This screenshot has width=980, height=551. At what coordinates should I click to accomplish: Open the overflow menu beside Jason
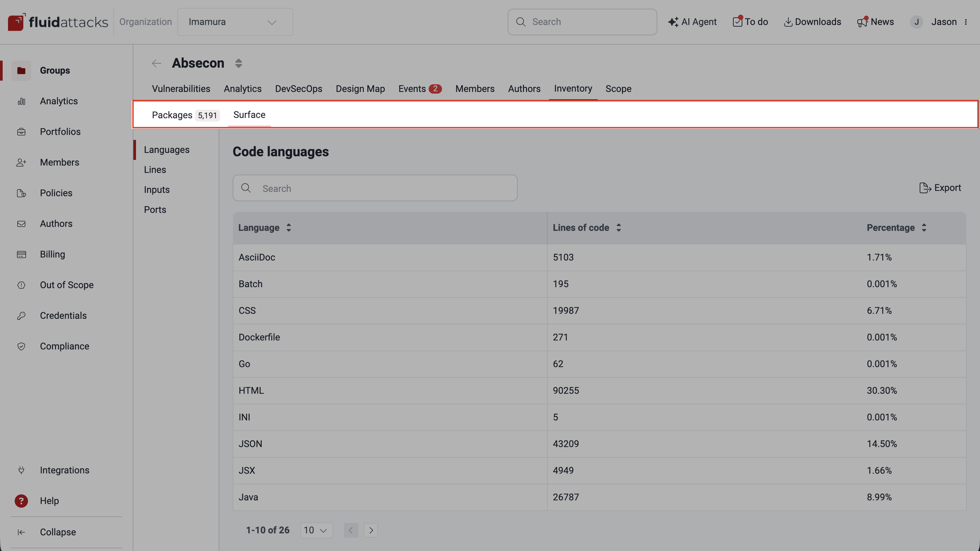967,22
